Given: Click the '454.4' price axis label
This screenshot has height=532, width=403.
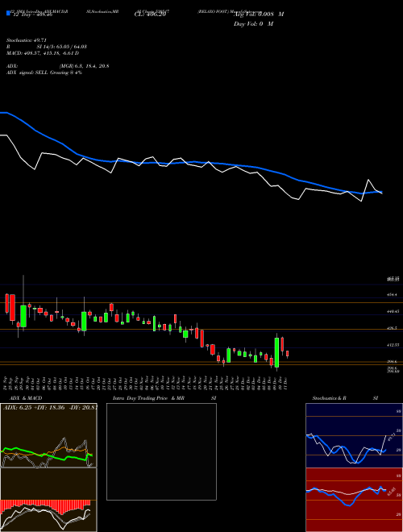Looking at the screenshot, I should click(x=393, y=295).
